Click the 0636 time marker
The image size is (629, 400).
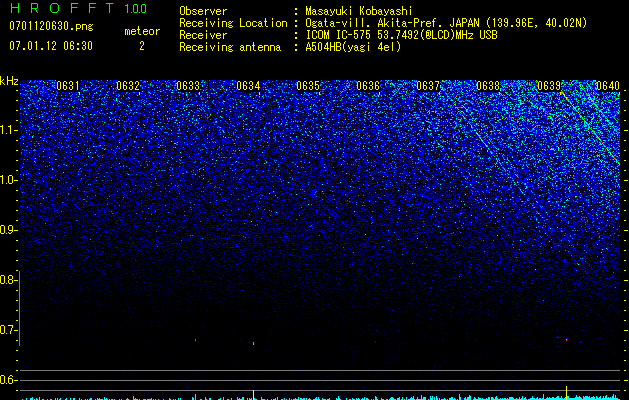368,86
